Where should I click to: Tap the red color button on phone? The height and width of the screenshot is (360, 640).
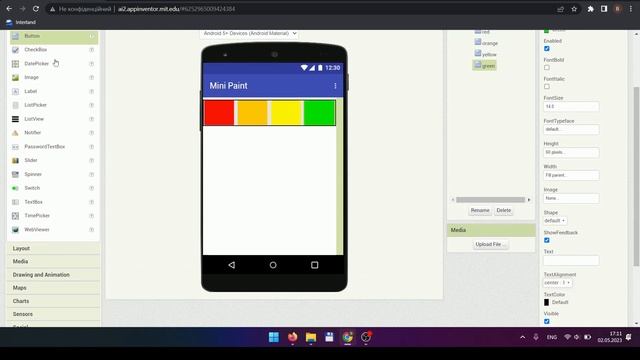coord(219,113)
